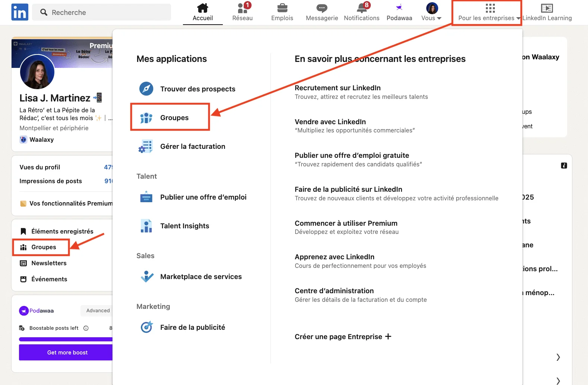Click the Newsletters icon

[x=23, y=263]
